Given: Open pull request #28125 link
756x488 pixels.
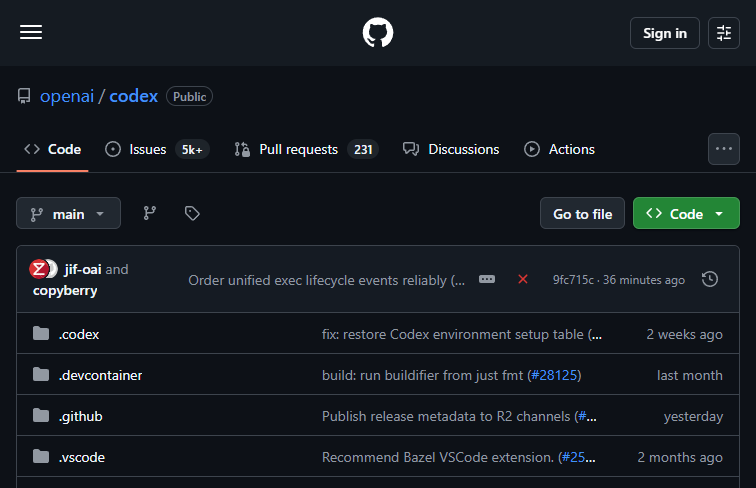Looking at the screenshot, I should 554,375.
